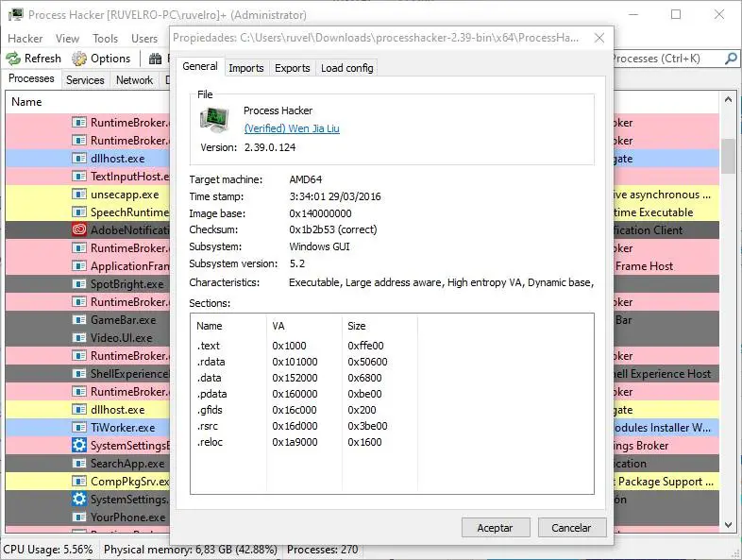Switch to the Services tab

[85, 80]
